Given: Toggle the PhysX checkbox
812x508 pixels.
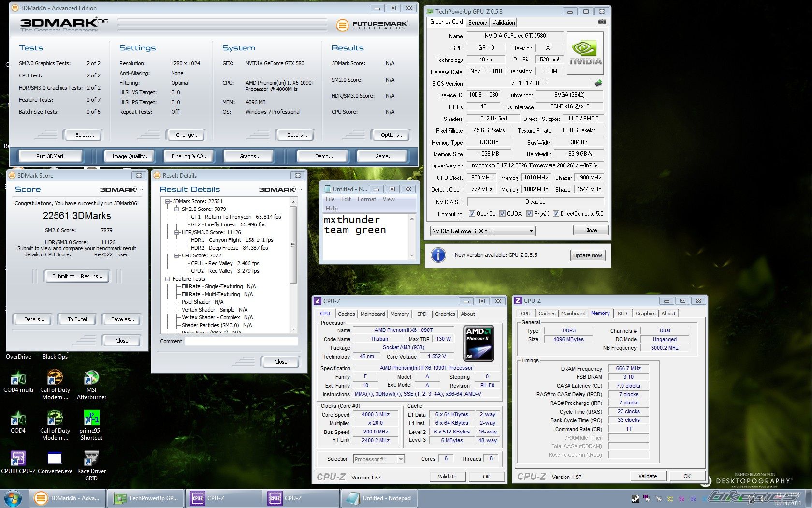Looking at the screenshot, I should [x=529, y=214].
